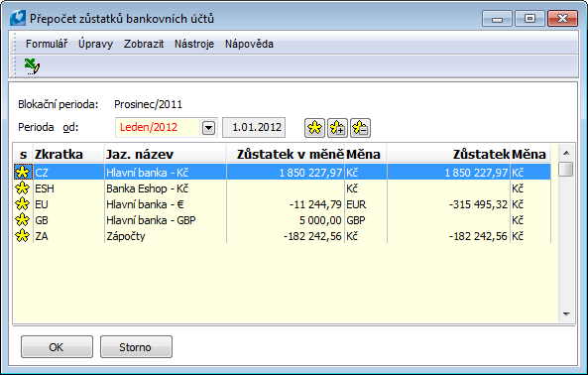This screenshot has width=588, height=375.
Task: Close the Přepočet zůstatků window
Action: click(562, 19)
